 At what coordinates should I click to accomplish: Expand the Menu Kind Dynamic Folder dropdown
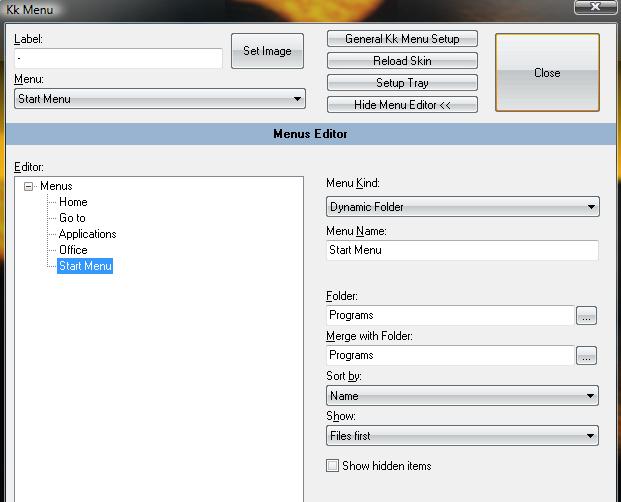(463, 207)
